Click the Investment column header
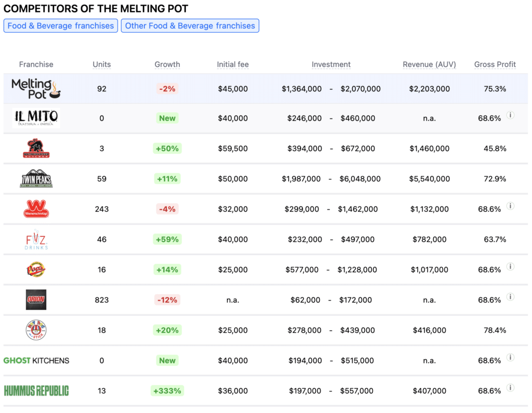This screenshot has height=413, width=532. pyautogui.click(x=331, y=64)
